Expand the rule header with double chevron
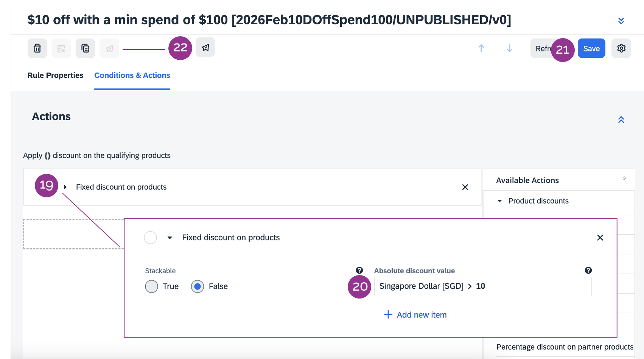 pos(621,21)
